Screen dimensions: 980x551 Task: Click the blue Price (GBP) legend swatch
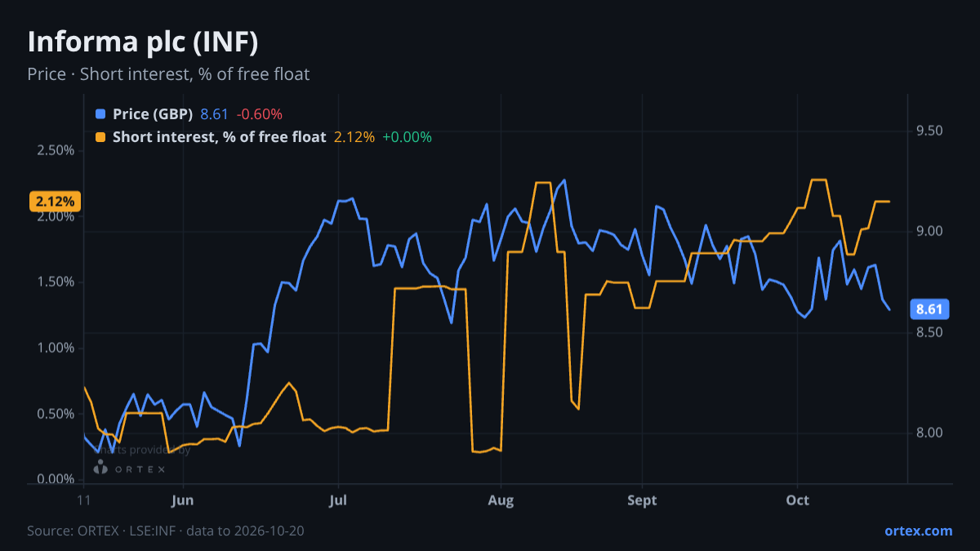click(x=100, y=114)
